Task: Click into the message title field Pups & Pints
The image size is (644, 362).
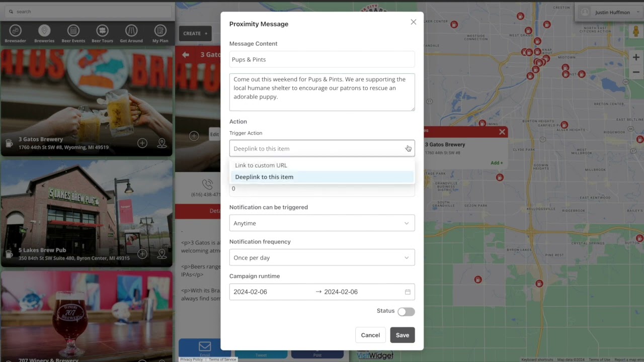Action: 322,59
